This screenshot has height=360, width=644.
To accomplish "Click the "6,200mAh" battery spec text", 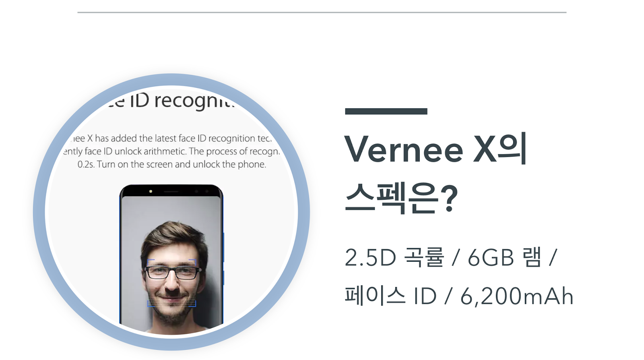I will point(517,297).
